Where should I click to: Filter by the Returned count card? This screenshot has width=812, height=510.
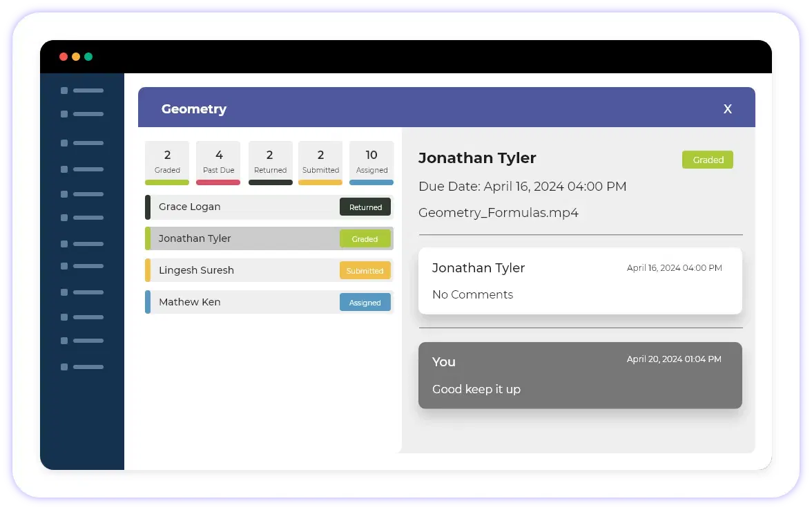pyautogui.click(x=271, y=163)
